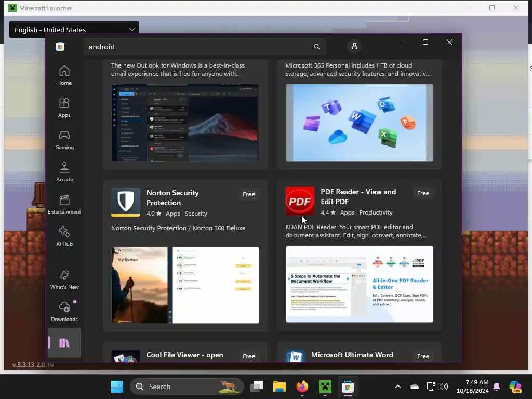Show hidden system tray icons

pos(398,387)
